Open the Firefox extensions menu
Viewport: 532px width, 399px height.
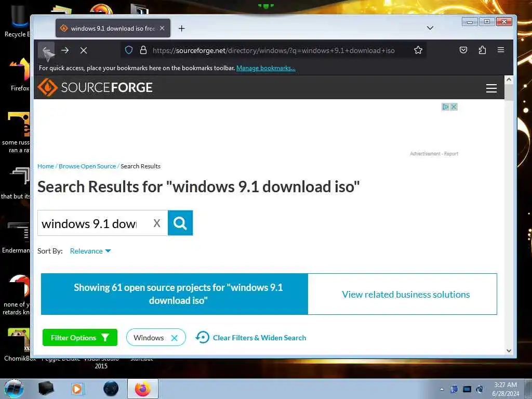point(482,50)
